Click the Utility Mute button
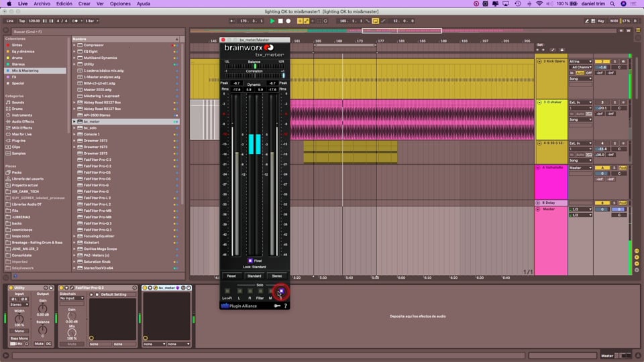Viewport: 644px width, 362px height. point(39,343)
